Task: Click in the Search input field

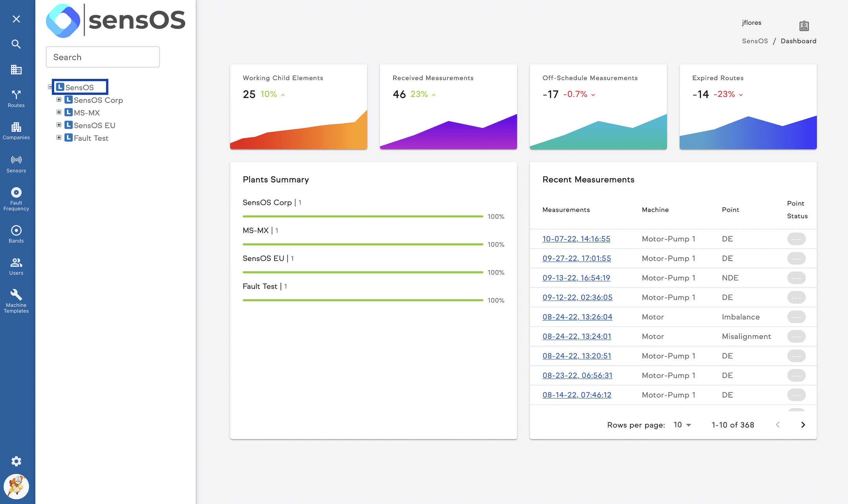Action: (103, 57)
